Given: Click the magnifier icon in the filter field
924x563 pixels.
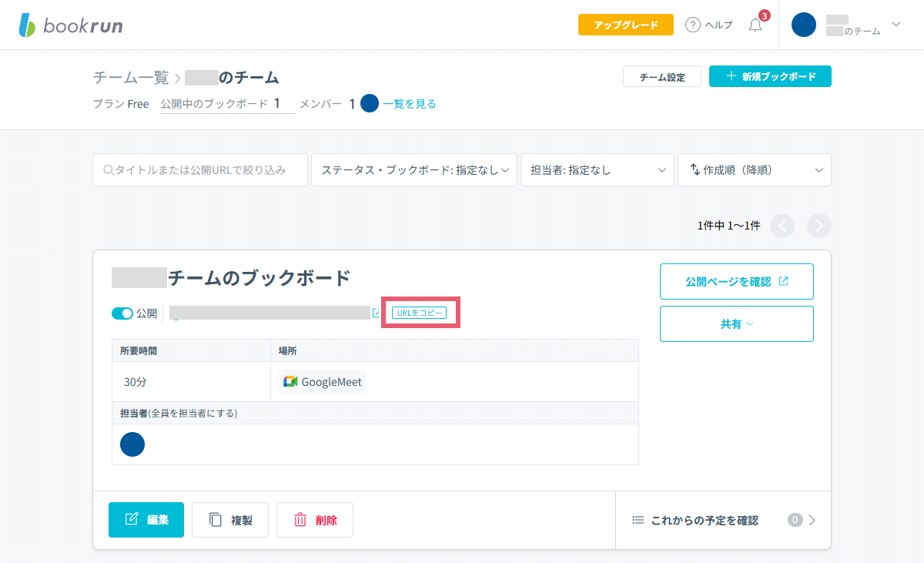Looking at the screenshot, I should coord(107,169).
